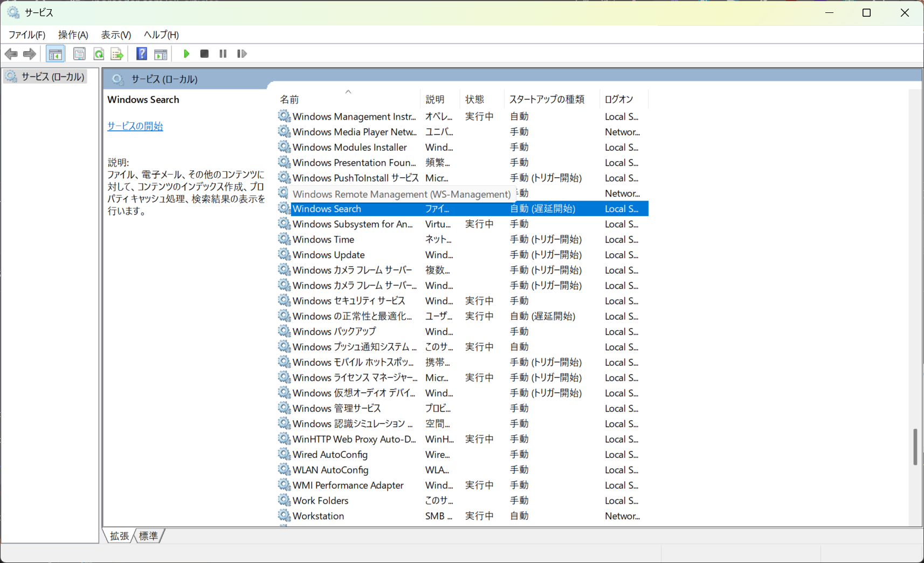The image size is (924, 563).
Task: Click the Windows Search heading in left pane
Action: coord(143,100)
